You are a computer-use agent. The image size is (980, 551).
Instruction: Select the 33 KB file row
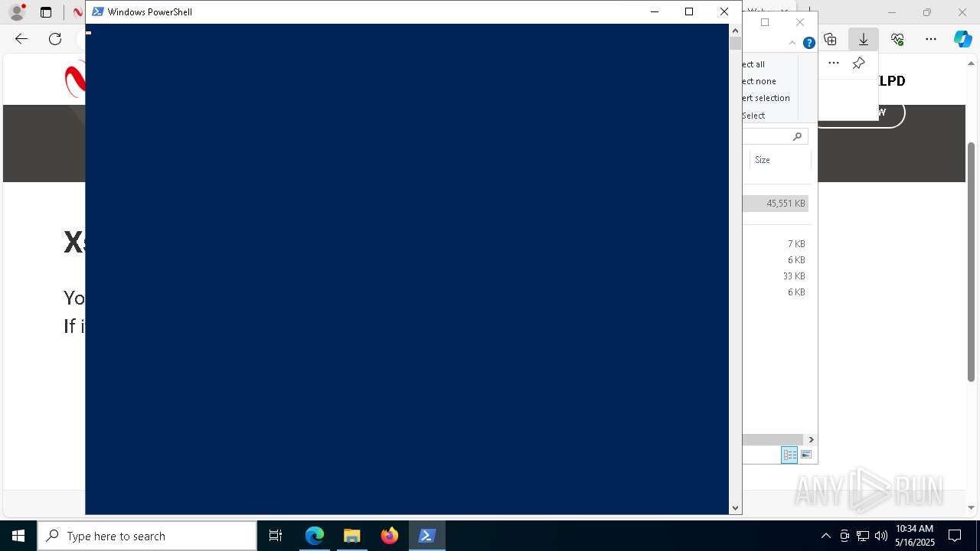[776, 276]
